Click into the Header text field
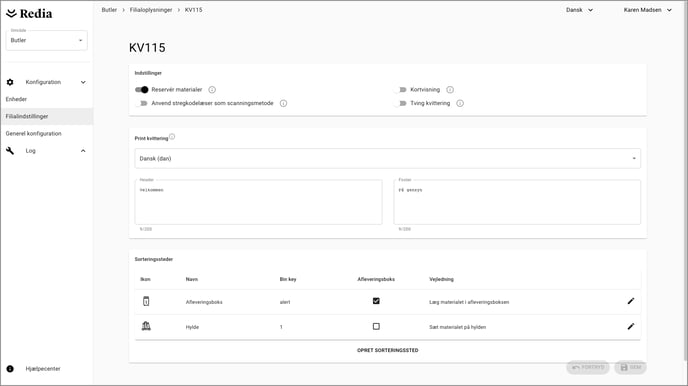Viewport: 688px width, 386px height. click(258, 202)
